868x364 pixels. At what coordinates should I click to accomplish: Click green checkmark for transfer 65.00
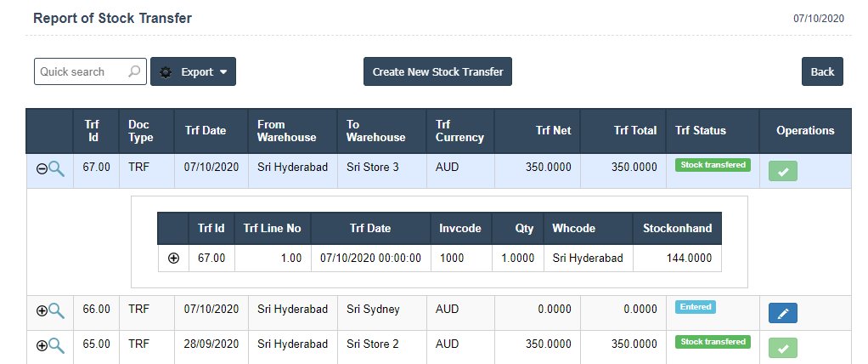pos(782,348)
